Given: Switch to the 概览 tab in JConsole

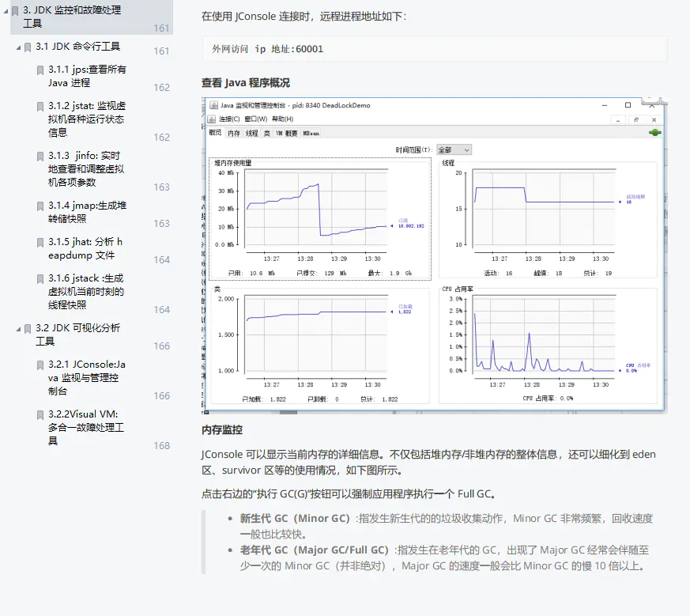Looking at the screenshot, I should (x=215, y=133).
